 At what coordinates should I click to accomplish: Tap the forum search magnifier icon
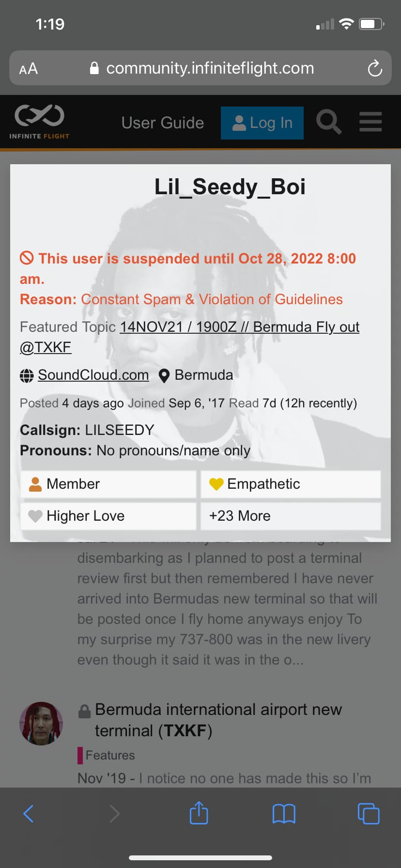point(328,122)
